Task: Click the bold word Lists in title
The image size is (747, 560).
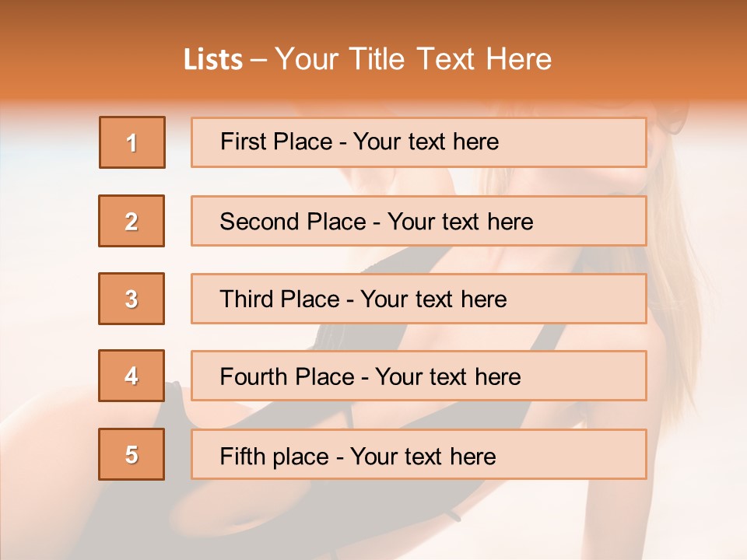Action: coord(213,60)
